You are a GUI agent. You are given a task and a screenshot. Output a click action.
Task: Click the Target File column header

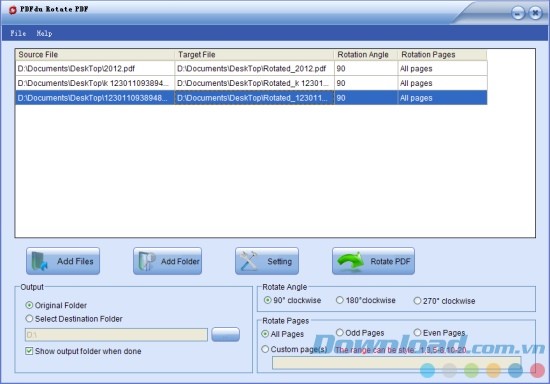pyautogui.click(x=254, y=55)
